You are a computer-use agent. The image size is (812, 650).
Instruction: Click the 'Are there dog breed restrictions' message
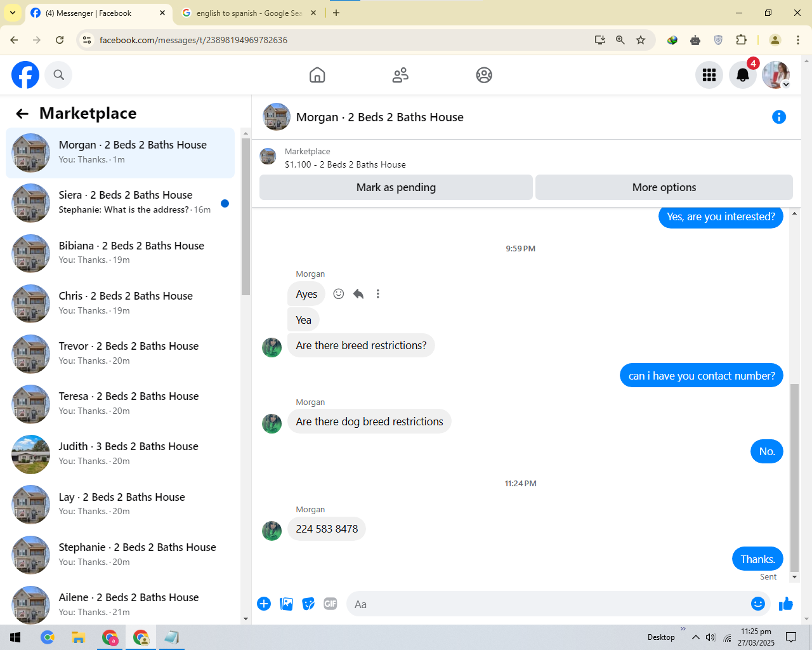pyautogui.click(x=369, y=421)
